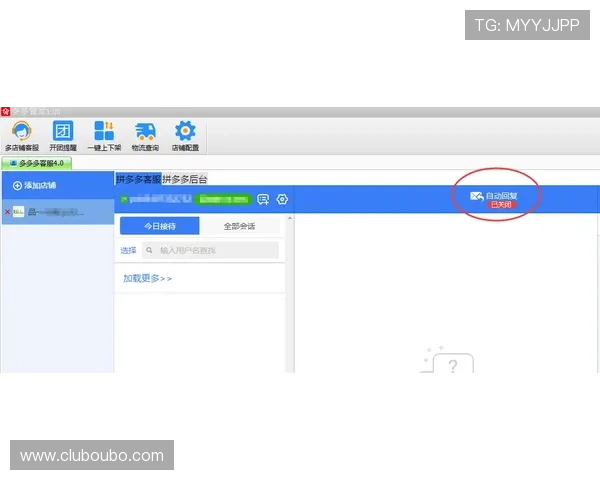Open the chat settings gear icon
This screenshot has width=600, height=480.
(282, 199)
